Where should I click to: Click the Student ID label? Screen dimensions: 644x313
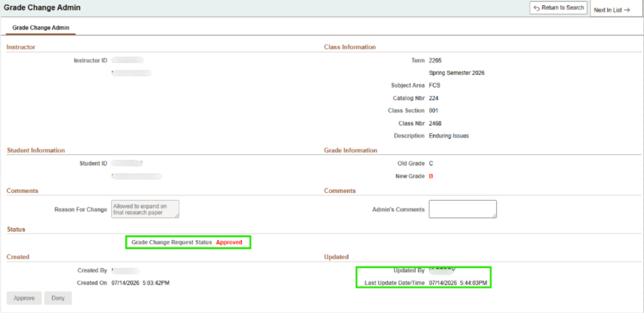94,164
